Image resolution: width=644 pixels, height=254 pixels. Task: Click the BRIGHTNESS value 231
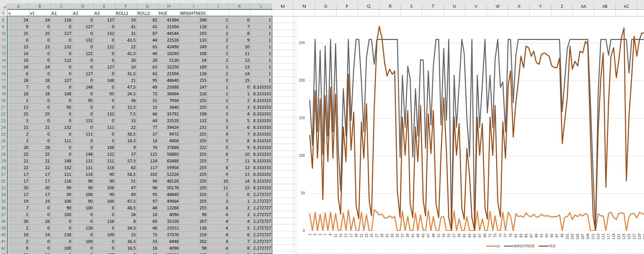click(193, 127)
